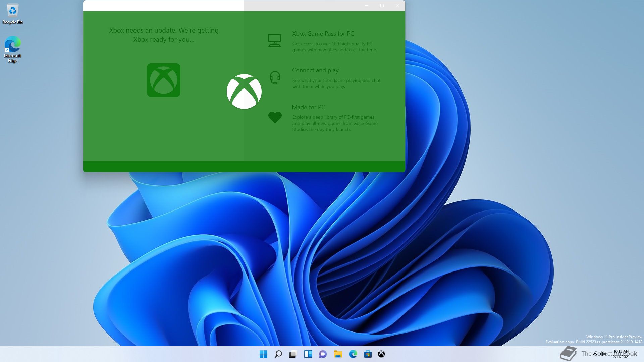Open Microsoft Store from the taskbar
This screenshot has width=644, height=362.
tap(368, 354)
